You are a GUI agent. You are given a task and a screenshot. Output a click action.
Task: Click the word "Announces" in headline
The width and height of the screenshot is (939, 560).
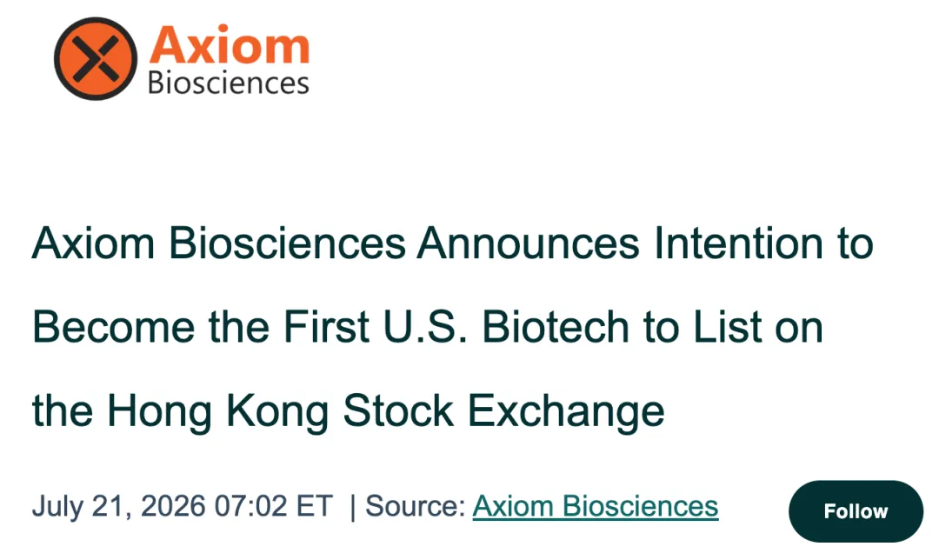529,243
